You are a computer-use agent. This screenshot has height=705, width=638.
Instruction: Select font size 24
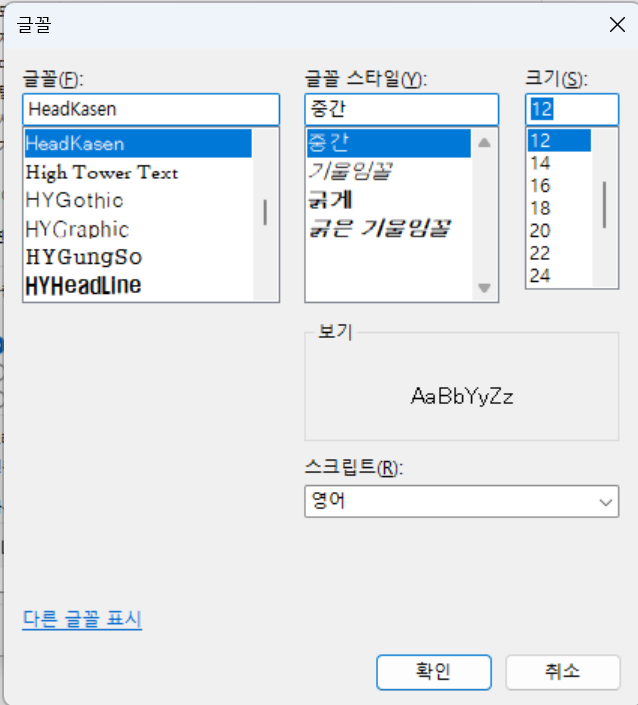click(x=540, y=275)
